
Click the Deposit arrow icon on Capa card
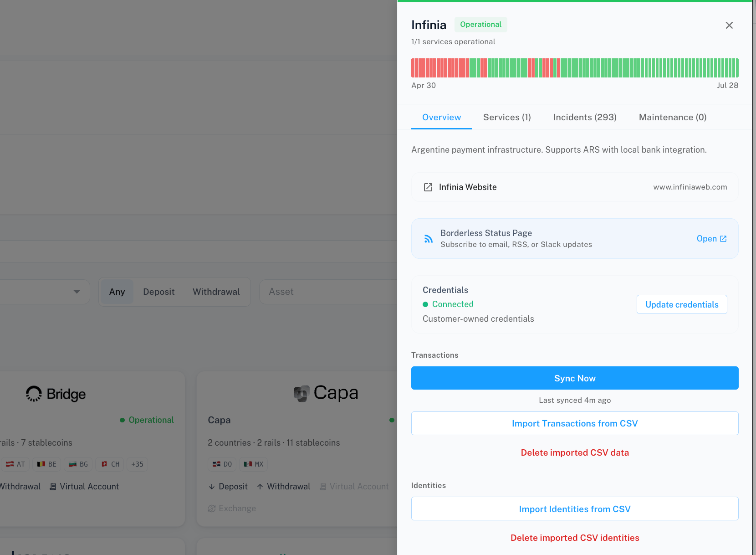[x=212, y=487]
